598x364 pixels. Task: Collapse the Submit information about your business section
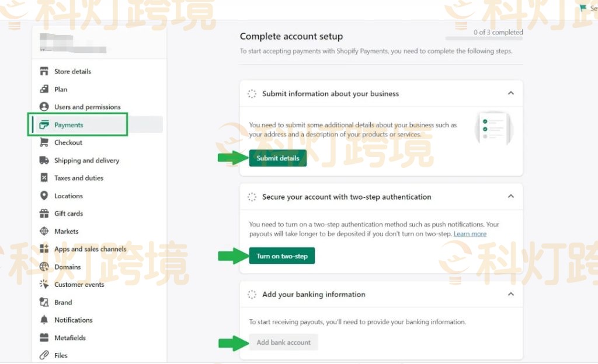coord(510,93)
